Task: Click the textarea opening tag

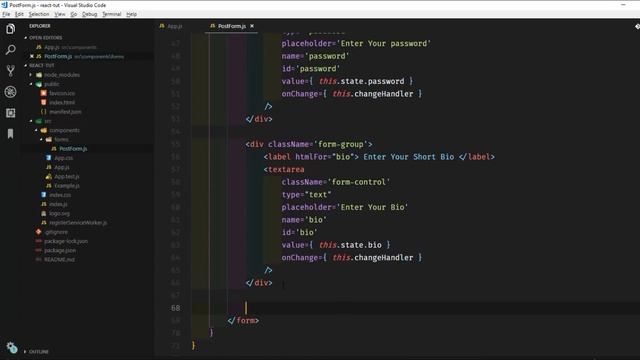Action: click(284, 169)
